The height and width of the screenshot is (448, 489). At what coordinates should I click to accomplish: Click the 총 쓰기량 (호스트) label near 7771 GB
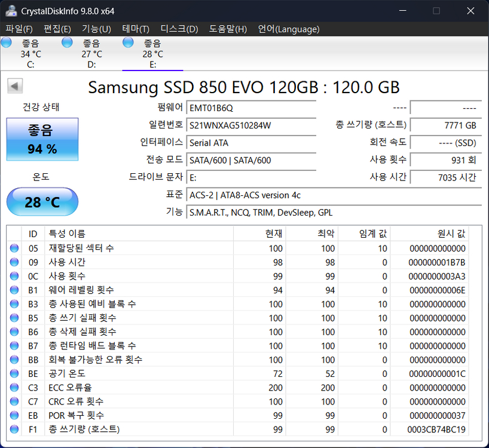click(x=371, y=125)
